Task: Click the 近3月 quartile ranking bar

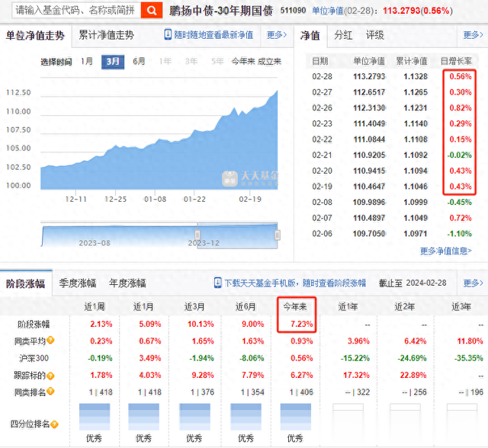Action: (195, 417)
